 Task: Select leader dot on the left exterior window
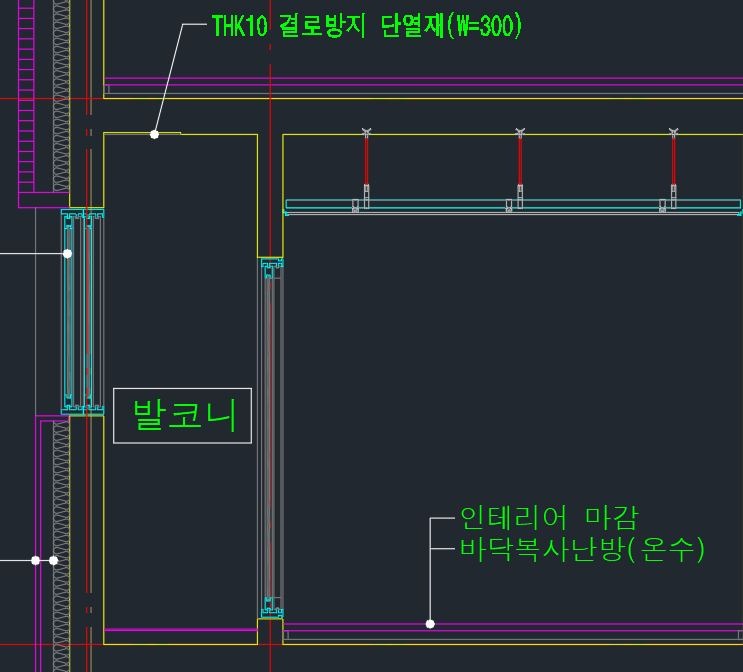[x=67, y=253]
